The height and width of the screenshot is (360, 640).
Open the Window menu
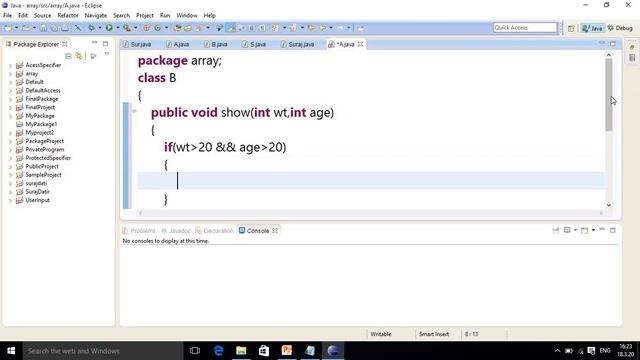[x=187, y=16]
